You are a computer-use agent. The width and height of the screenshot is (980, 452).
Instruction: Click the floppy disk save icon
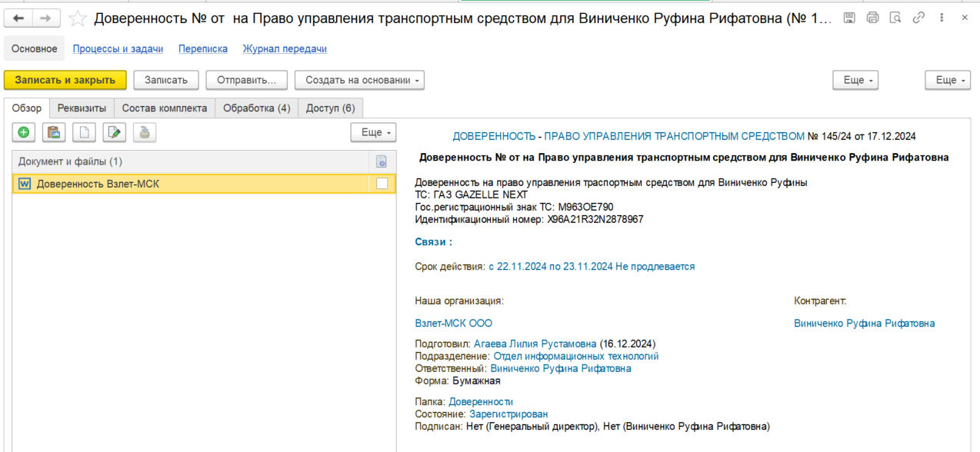click(849, 18)
